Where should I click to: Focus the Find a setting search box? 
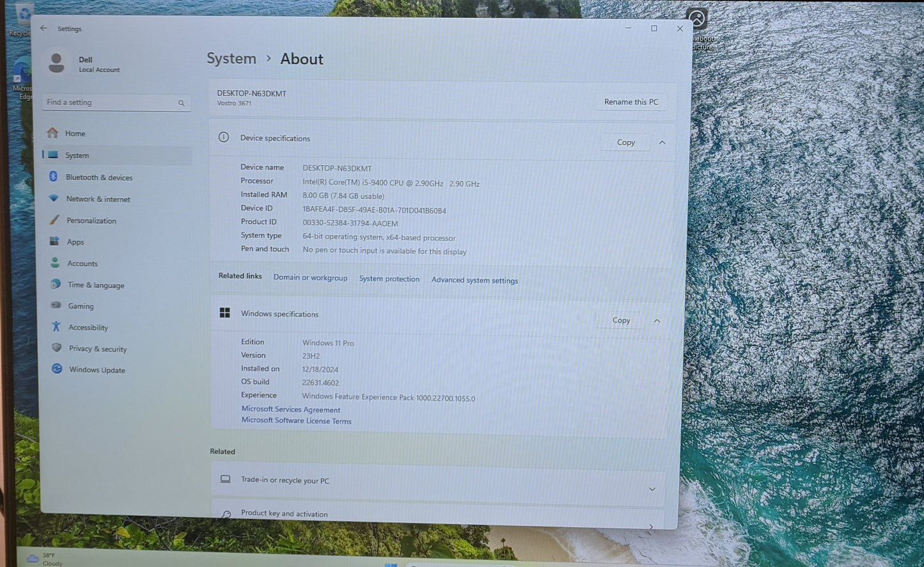(x=116, y=102)
